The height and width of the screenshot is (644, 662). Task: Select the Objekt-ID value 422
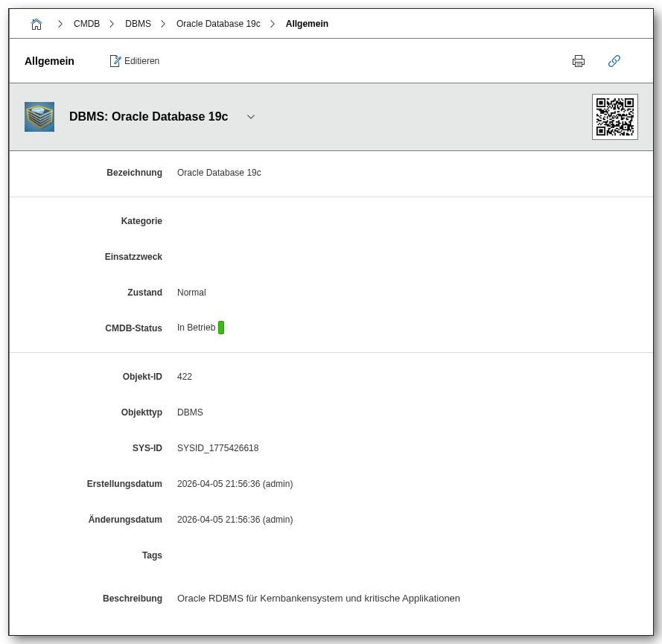[185, 377]
